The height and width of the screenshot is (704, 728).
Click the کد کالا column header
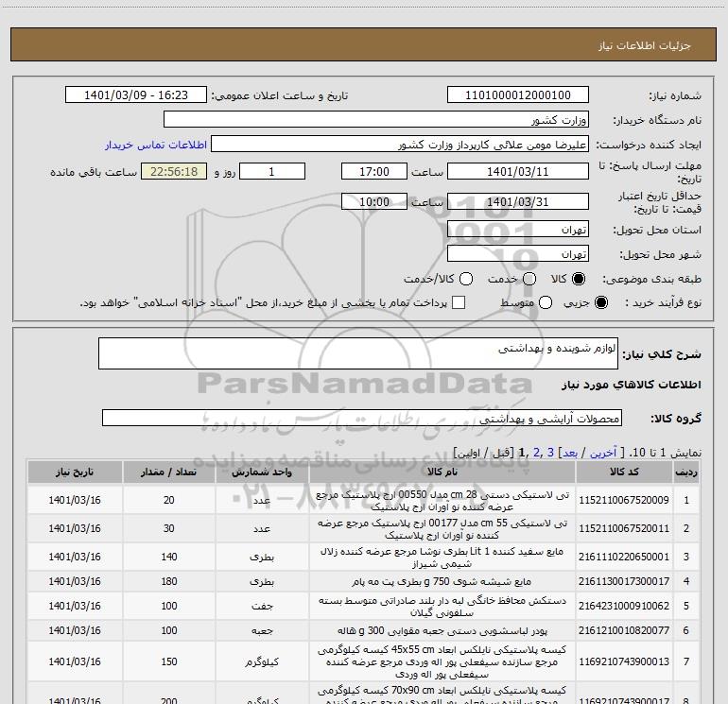point(624,472)
